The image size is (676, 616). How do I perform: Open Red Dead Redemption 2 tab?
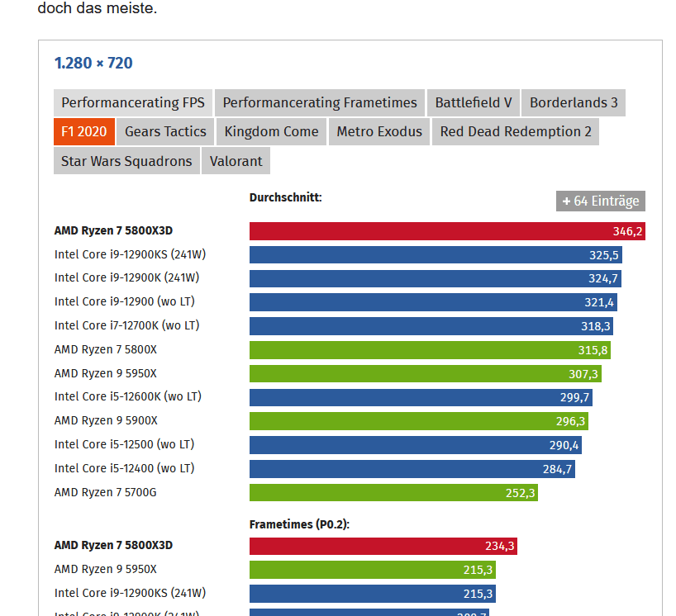(x=515, y=131)
